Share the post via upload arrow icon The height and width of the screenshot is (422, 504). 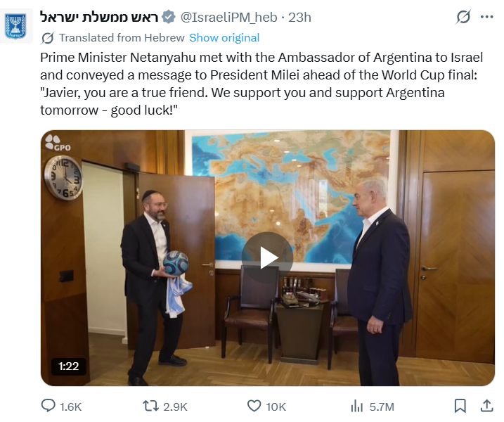tap(487, 406)
